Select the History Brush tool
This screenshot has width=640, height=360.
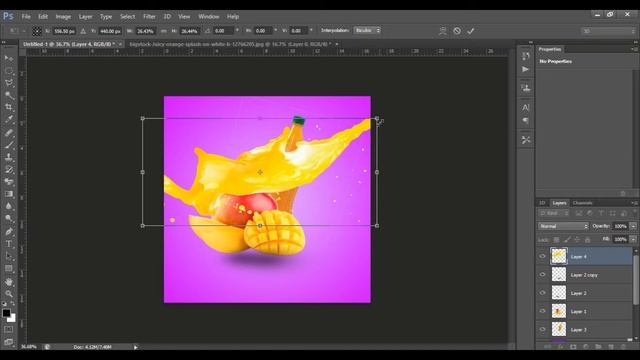tap(9, 169)
